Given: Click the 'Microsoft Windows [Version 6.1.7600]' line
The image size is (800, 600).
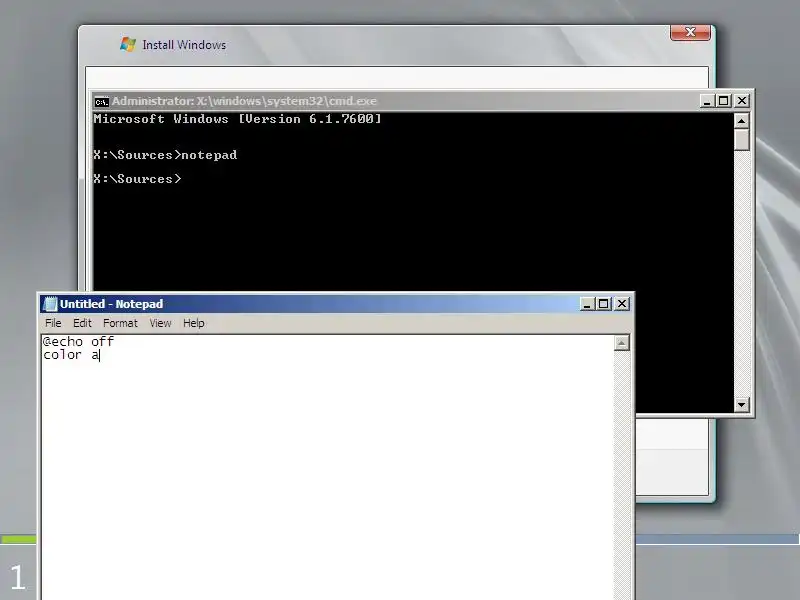Looking at the screenshot, I should click(237, 119).
